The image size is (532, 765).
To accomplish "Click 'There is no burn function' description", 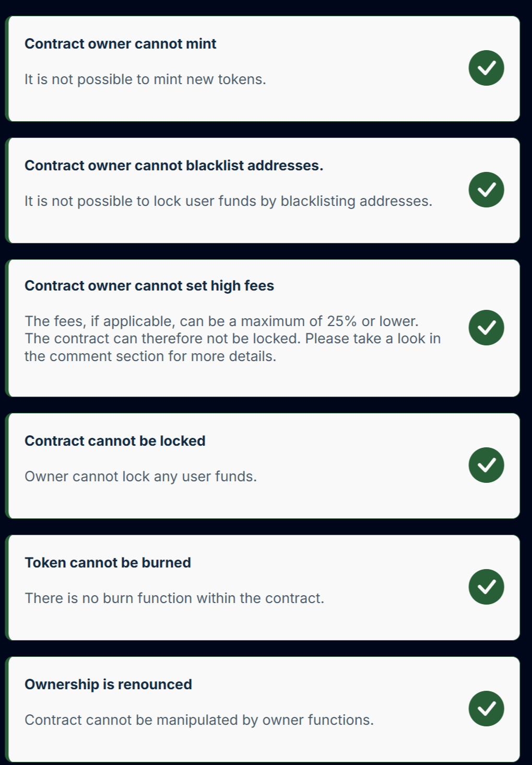I will pyautogui.click(x=174, y=598).
